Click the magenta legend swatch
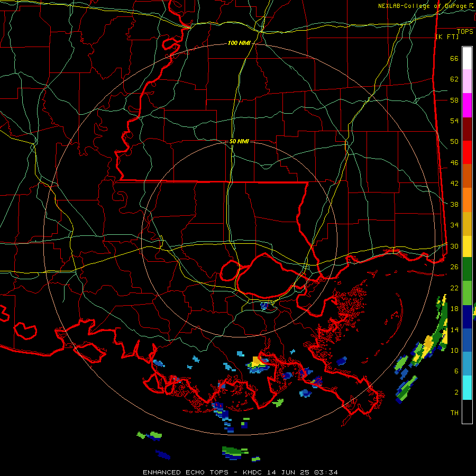 pos(467,105)
